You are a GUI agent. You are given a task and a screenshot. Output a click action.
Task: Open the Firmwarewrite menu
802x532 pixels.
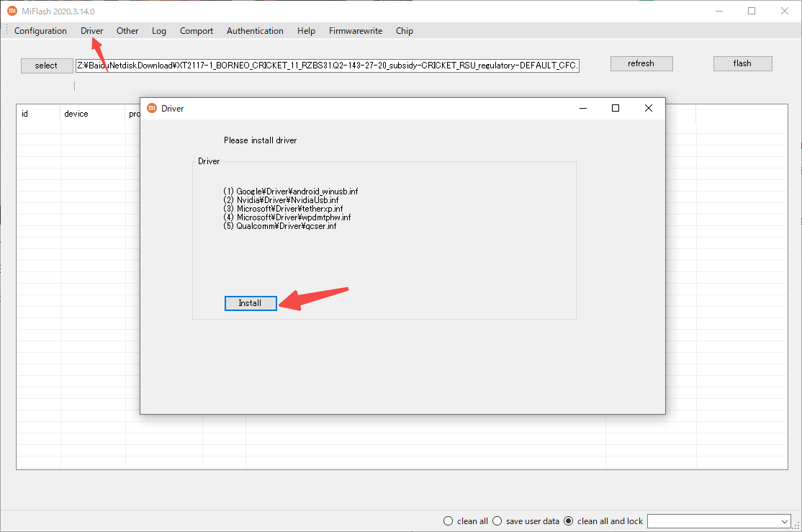tap(356, 31)
